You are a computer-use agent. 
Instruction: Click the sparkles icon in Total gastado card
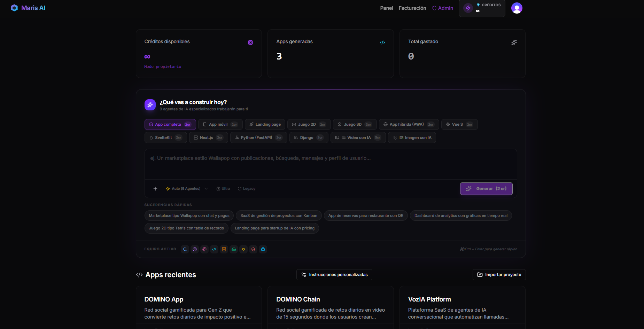click(x=514, y=42)
